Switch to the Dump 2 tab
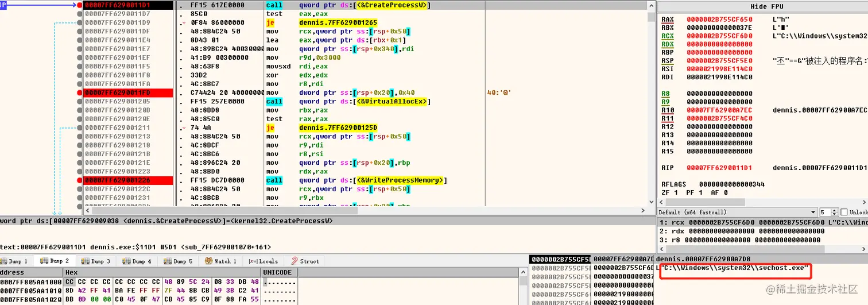 tap(55, 261)
